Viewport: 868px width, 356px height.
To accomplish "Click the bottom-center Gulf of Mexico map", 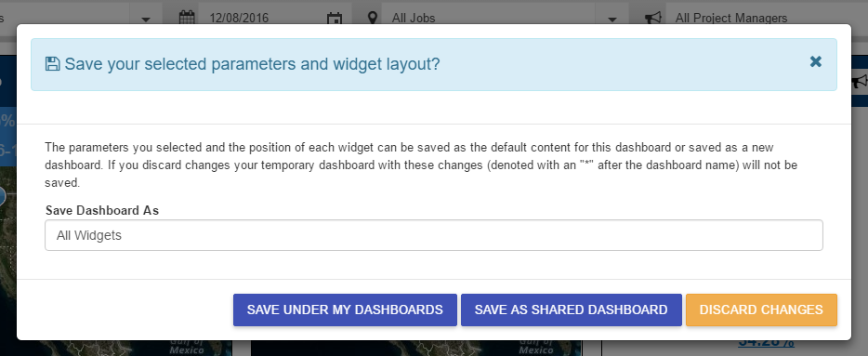I will [416, 348].
